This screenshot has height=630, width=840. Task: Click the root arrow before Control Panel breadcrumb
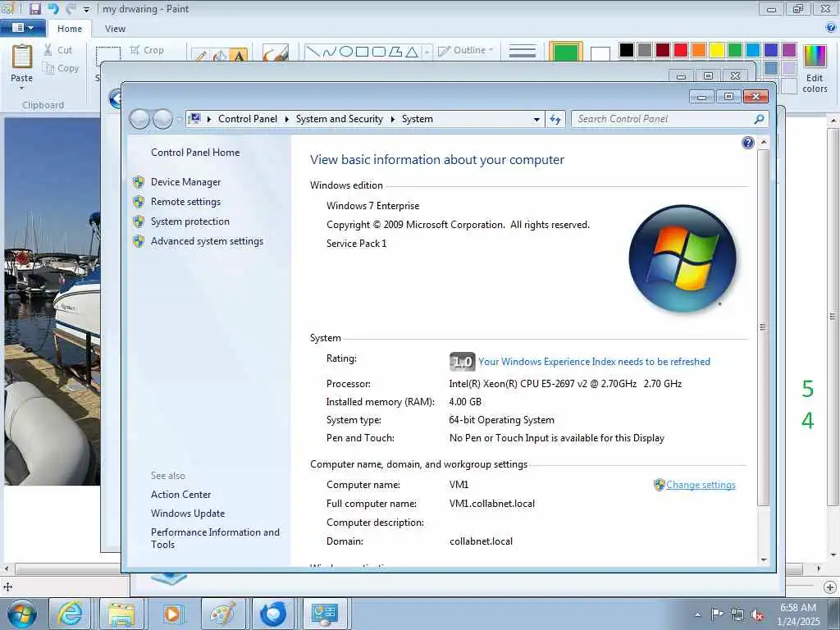tap(209, 120)
